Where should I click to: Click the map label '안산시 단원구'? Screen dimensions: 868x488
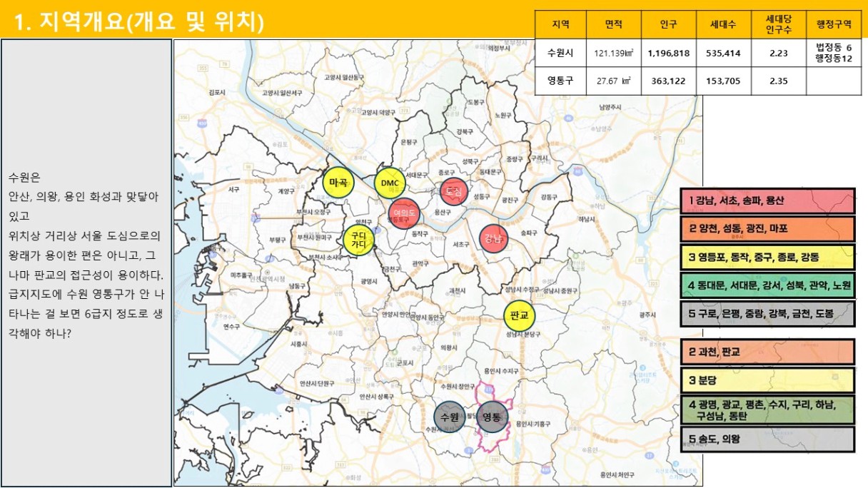coord(318,383)
